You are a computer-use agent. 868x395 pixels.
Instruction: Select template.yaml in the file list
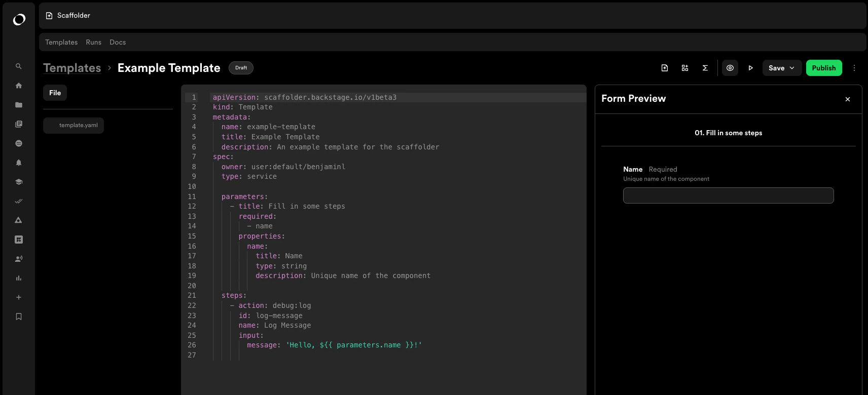tap(74, 126)
